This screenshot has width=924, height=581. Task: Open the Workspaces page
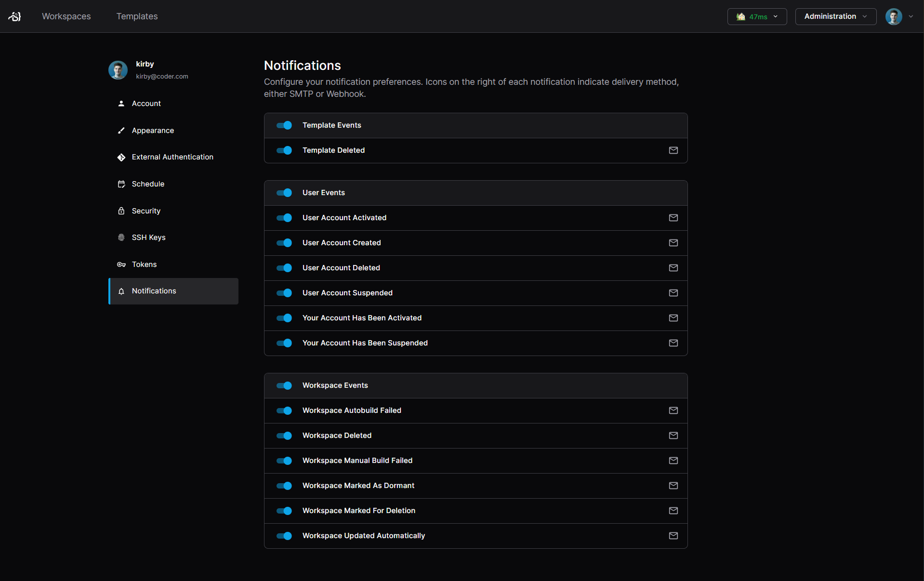pyautogui.click(x=66, y=16)
